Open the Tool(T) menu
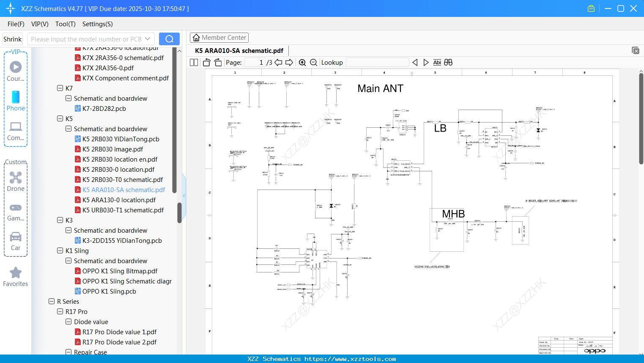644x363 pixels. pyautogui.click(x=65, y=24)
